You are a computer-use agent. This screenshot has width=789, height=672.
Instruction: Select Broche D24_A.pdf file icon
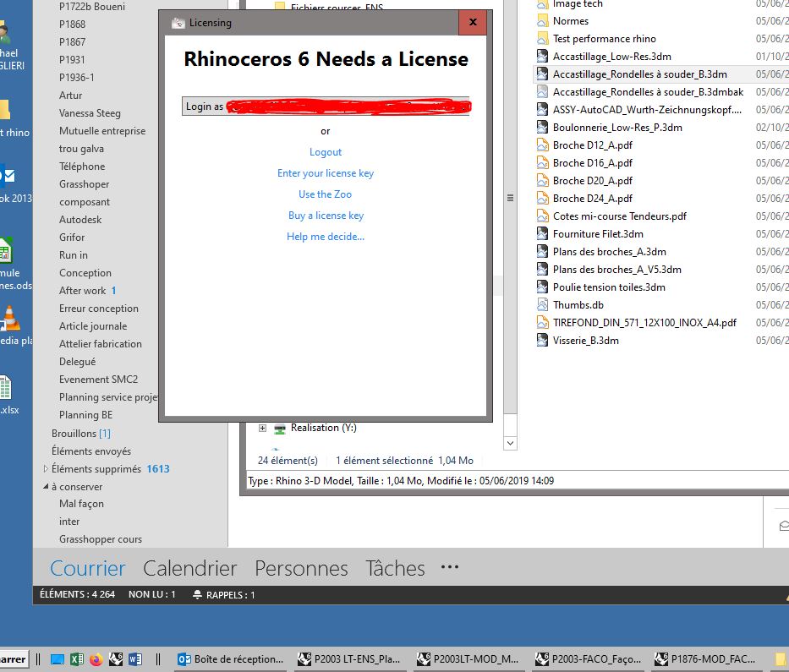[x=542, y=198]
